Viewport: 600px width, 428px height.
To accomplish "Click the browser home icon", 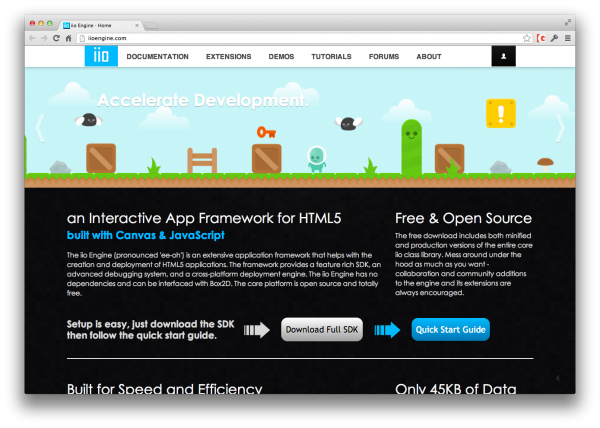I will [68, 38].
